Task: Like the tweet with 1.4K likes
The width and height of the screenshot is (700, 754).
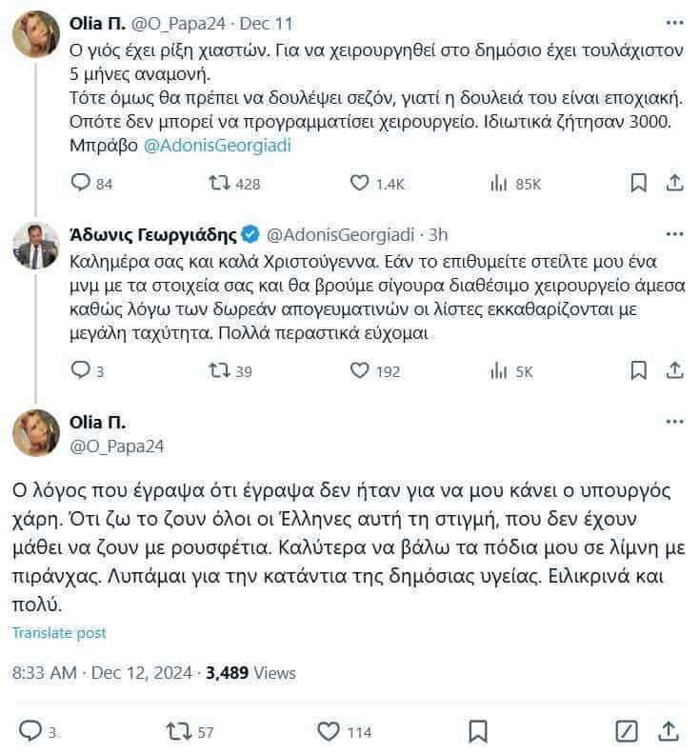Action: [x=359, y=183]
